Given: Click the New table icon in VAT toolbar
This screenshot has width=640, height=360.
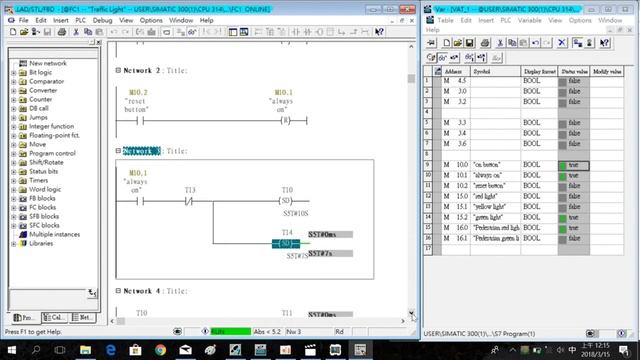Looking at the screenshot, I should tap(447, 42).
